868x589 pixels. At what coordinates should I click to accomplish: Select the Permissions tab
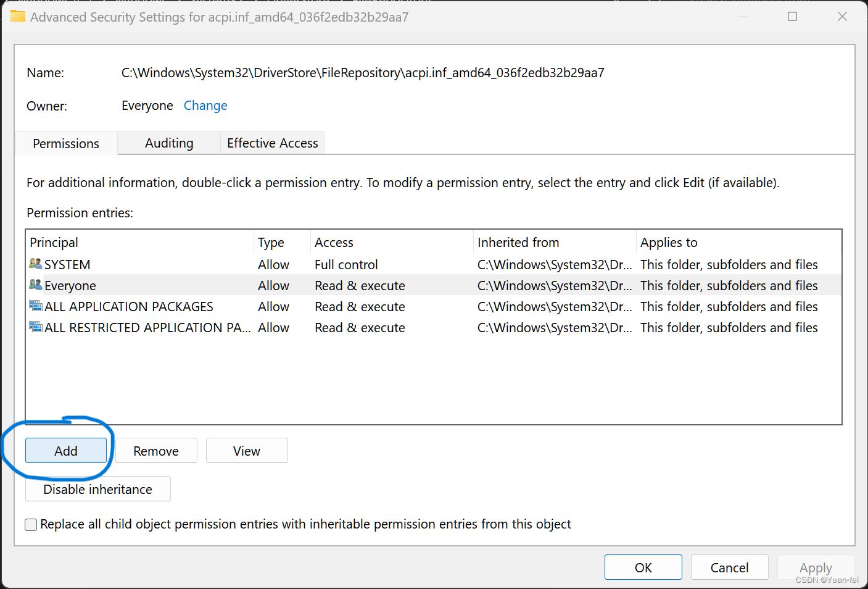pyautogui.click(x=65, y=143)
